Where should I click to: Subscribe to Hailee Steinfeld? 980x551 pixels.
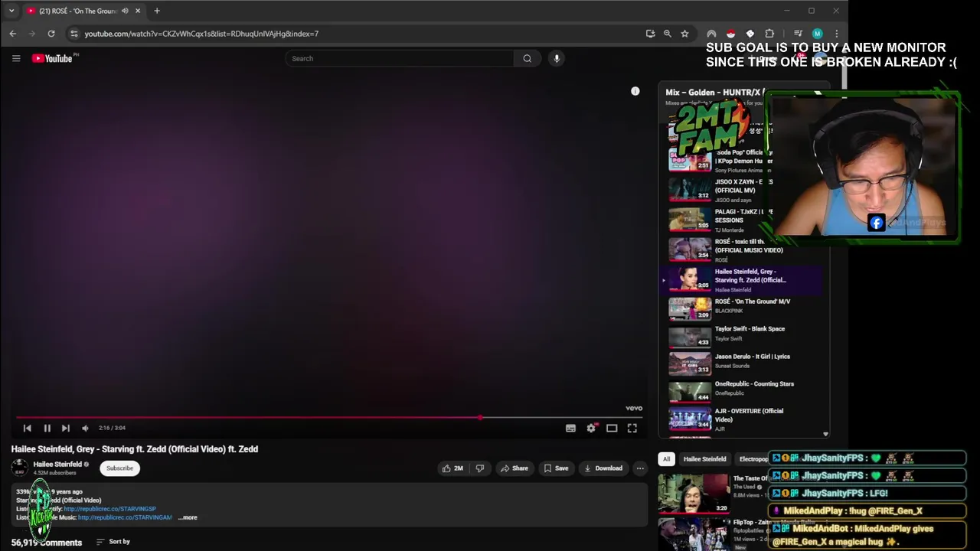click(119, 468)
